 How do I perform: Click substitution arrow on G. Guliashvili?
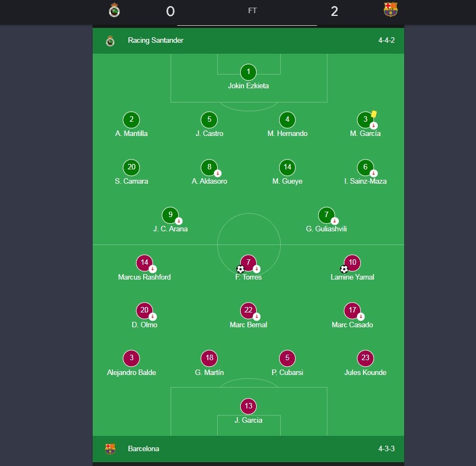tap(335, 221)
